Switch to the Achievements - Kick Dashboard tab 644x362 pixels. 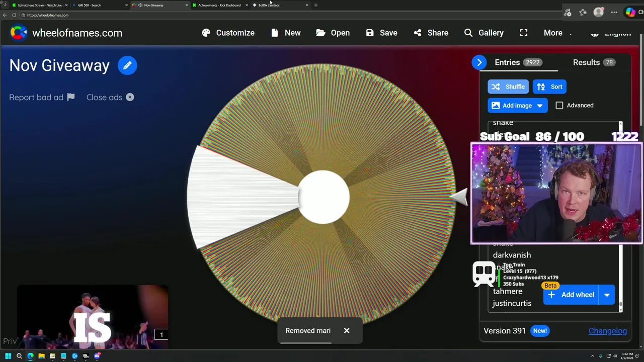pyautogui.click(x=219, y=5)
